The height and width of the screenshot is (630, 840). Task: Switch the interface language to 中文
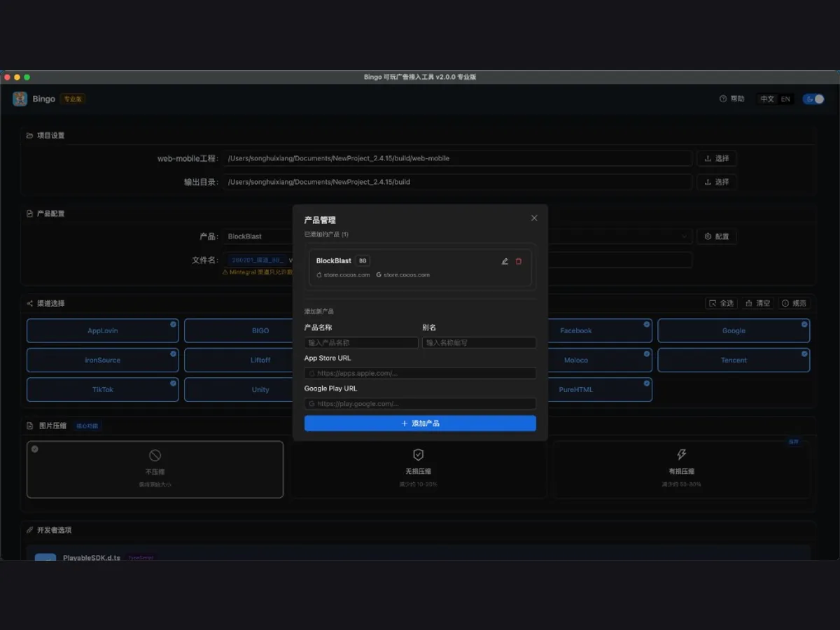767,99
